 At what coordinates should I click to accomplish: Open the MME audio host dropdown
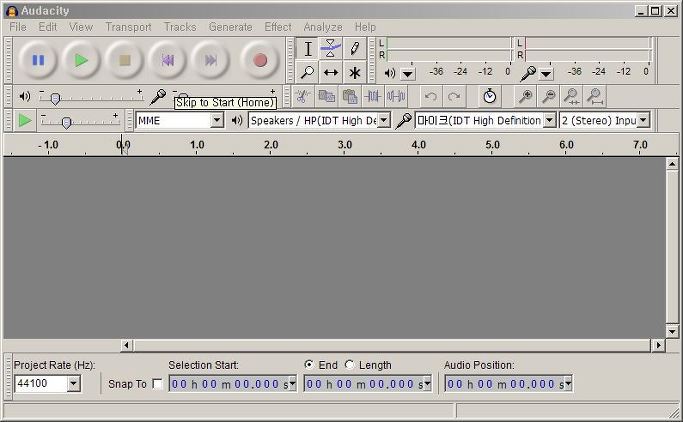coord(217,120)
